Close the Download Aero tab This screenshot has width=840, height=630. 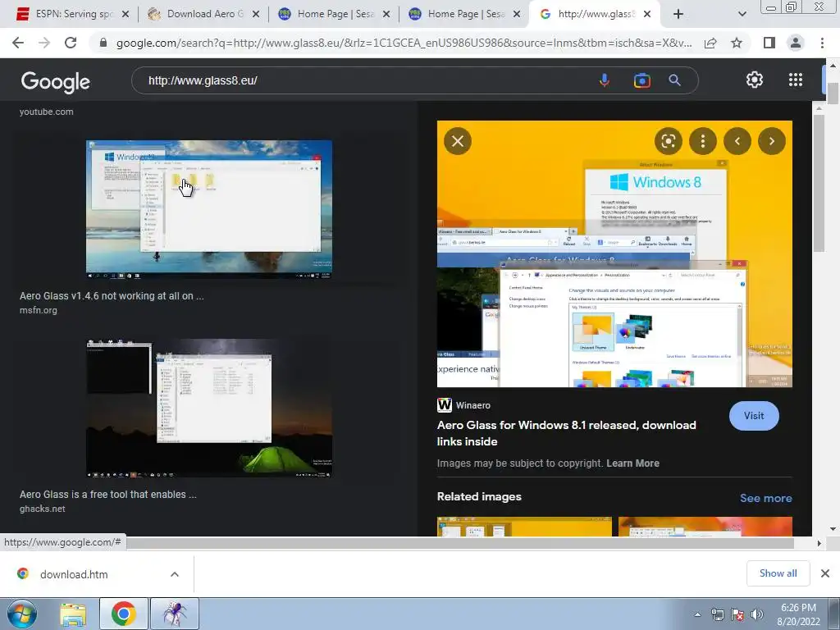pos(256,14)
